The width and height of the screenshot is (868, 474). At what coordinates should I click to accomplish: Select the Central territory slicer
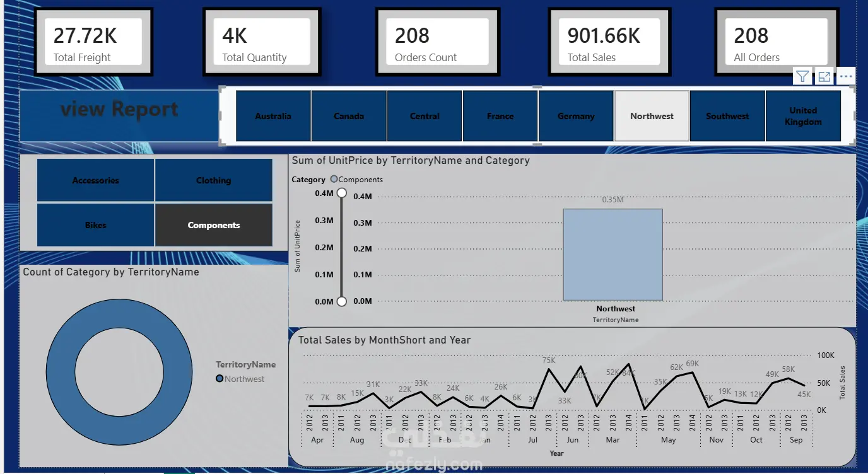(425, 116)
